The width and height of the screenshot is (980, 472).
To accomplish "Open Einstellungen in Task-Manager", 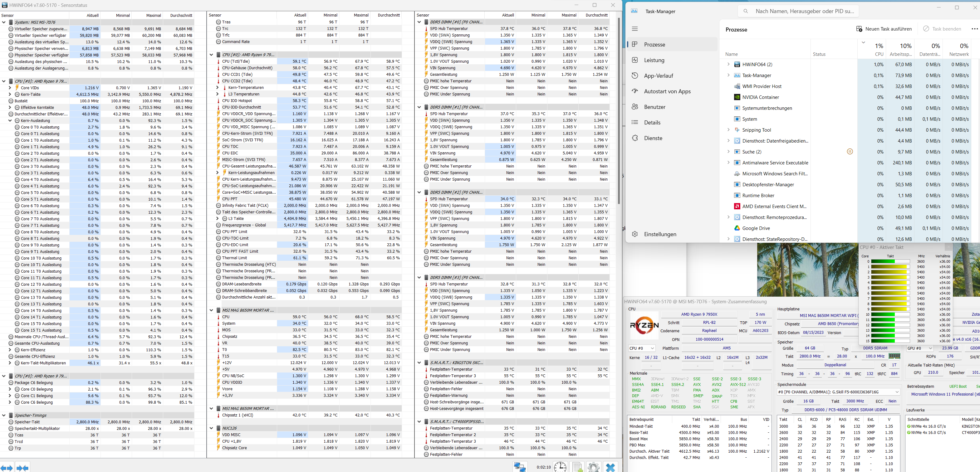I will (x=672, y=234).
